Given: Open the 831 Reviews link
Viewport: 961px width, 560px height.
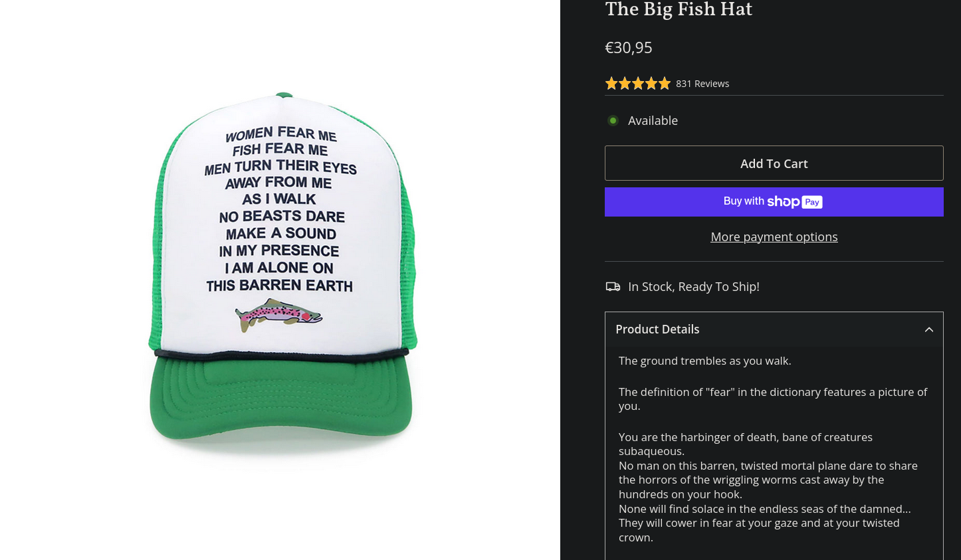Looking at the screenshot, I should (x=702, y=84).
